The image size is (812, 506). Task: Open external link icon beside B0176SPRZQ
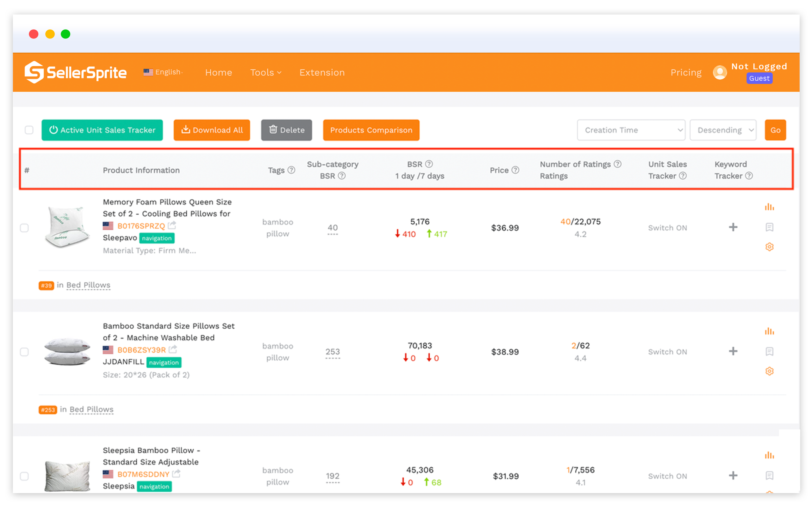[x=172, y=225]
